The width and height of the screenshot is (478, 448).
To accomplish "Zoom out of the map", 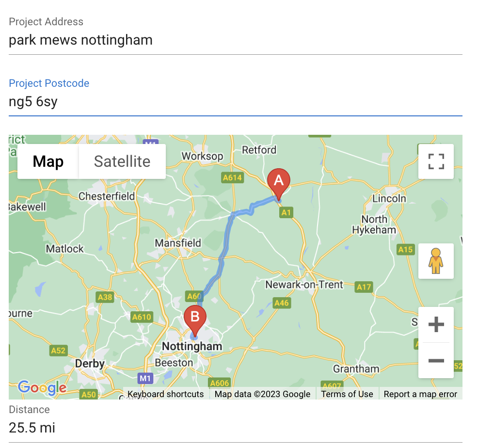I will [436, 361].
